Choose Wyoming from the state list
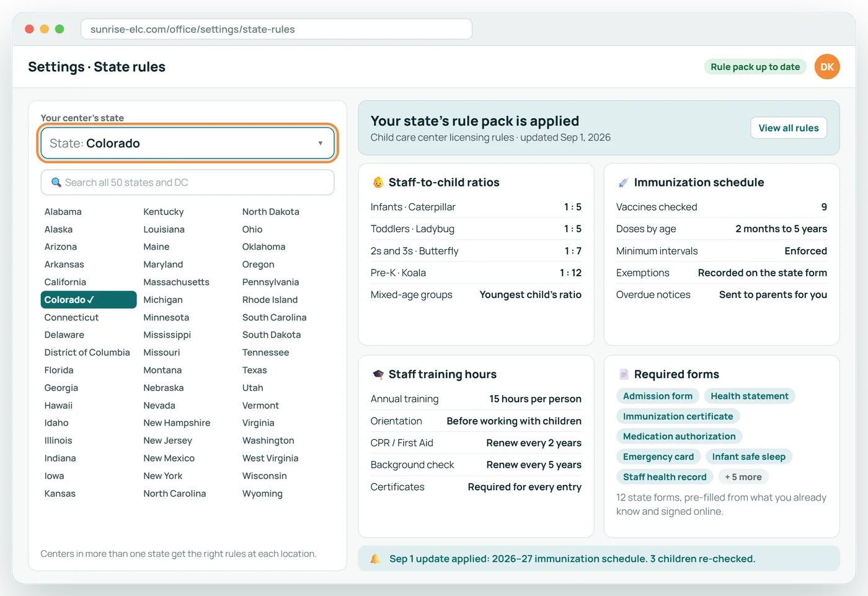 [x=262, y=493]
